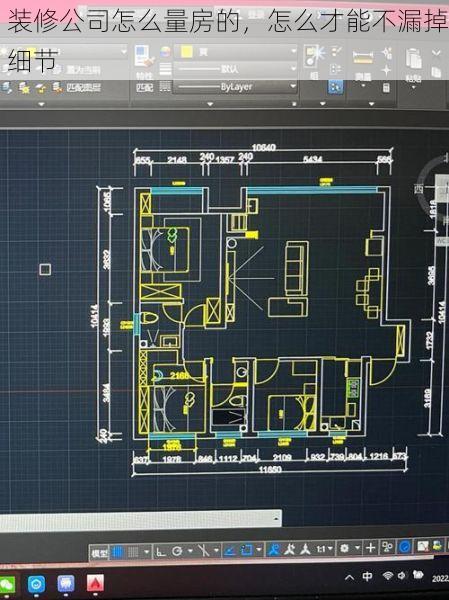Open AutoCAD red icon in taskbar

pyautogui.click(x=95, y=583)
